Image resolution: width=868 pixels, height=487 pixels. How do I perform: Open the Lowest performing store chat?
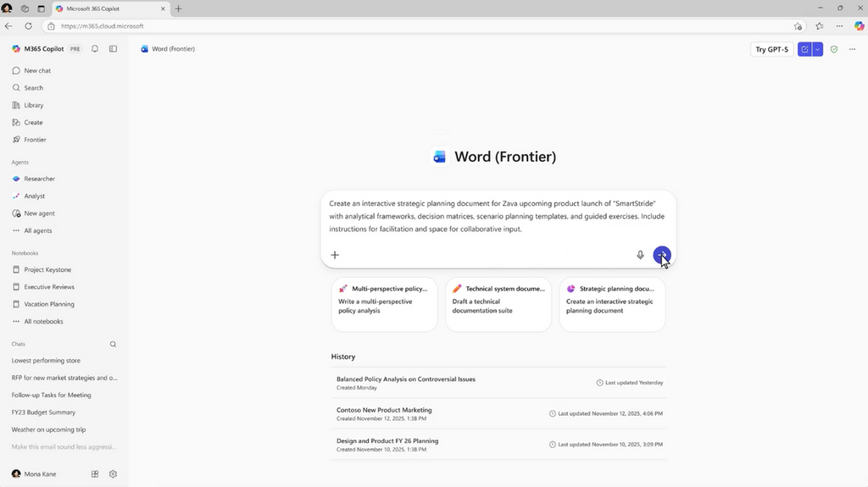point(46,360)
